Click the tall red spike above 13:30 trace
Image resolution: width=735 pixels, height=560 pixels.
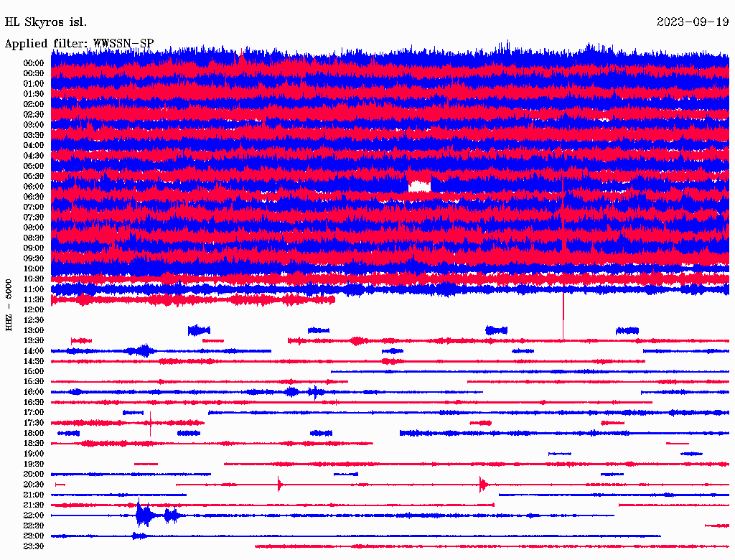(x=563, y=316)
